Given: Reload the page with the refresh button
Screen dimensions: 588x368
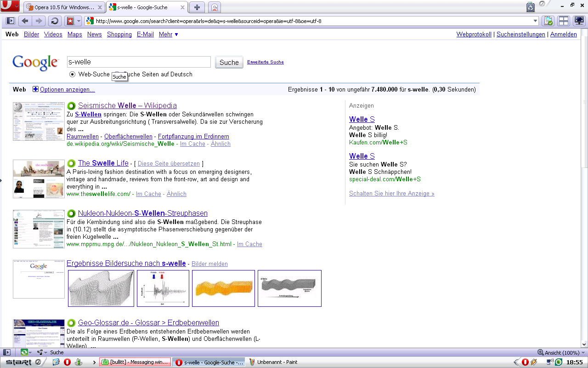Looking at the screenshot, I should coord(55,21).
